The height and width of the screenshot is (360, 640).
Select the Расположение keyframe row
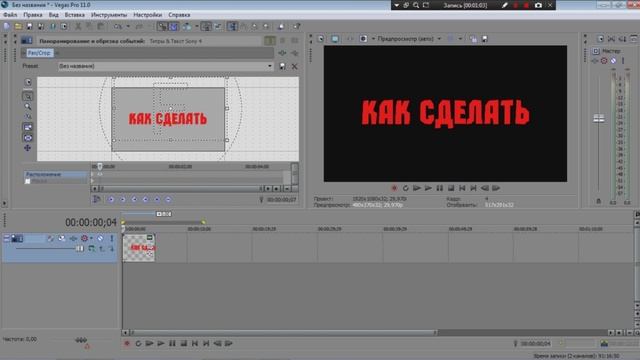[x=56, y=174]
